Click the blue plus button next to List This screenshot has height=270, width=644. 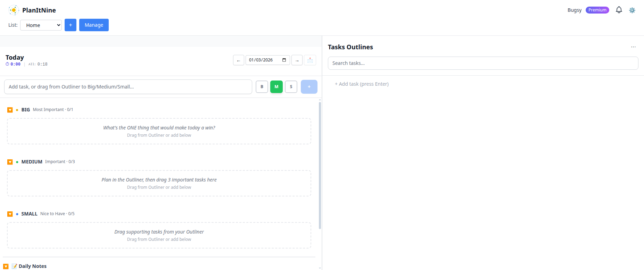click(x=71, y=25)
